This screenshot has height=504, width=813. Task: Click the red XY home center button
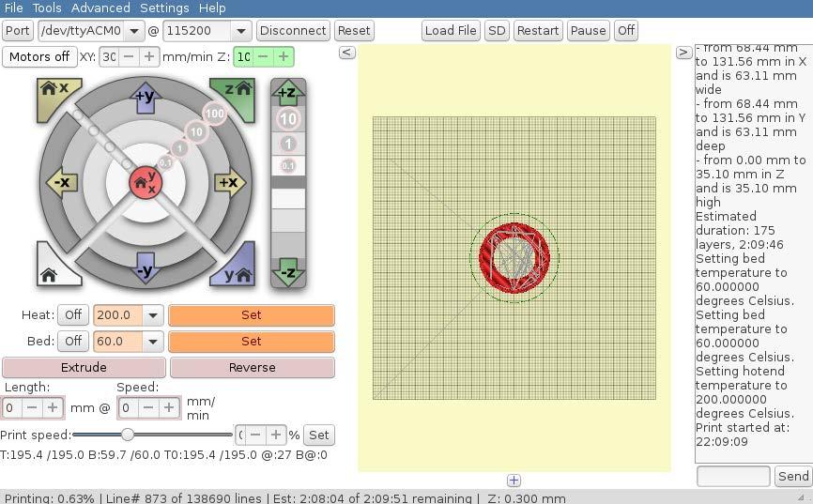click(x=146, y=182)
